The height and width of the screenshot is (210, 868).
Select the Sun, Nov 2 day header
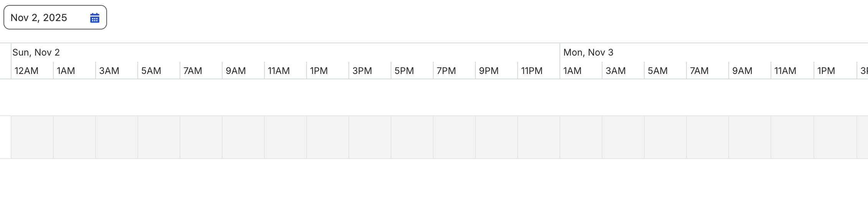click(36, 52)
